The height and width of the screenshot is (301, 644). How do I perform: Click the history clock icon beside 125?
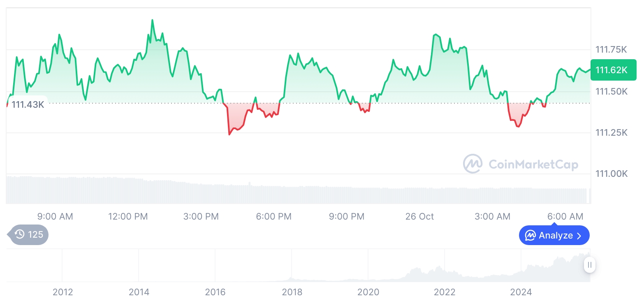coord(19,235)
